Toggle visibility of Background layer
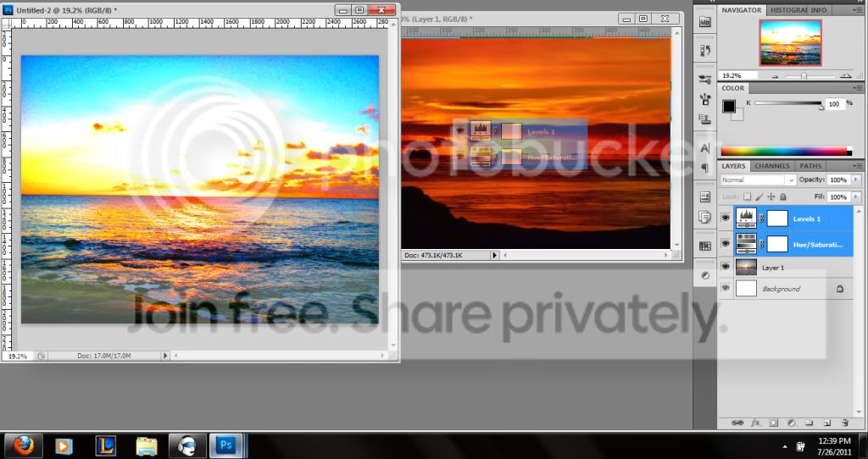868x459 pixels. (726, 288)
